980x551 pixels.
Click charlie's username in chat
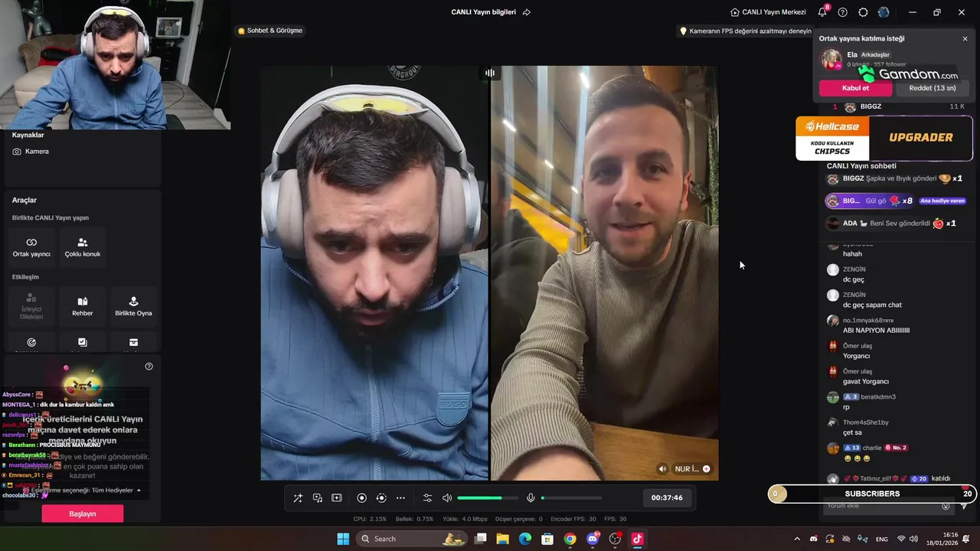pyautogui.click(x=872, y=448)
